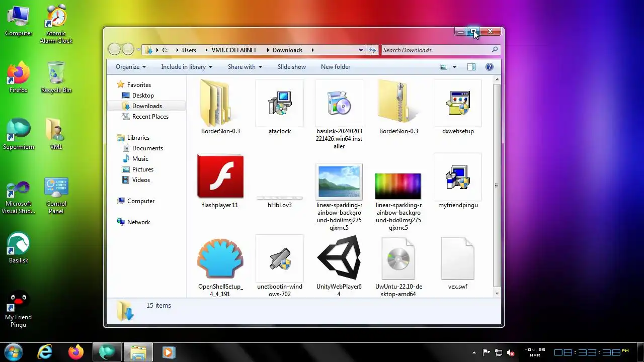Click file list scroll up arrow
This screenshot has width=644, height=362.
497,79
